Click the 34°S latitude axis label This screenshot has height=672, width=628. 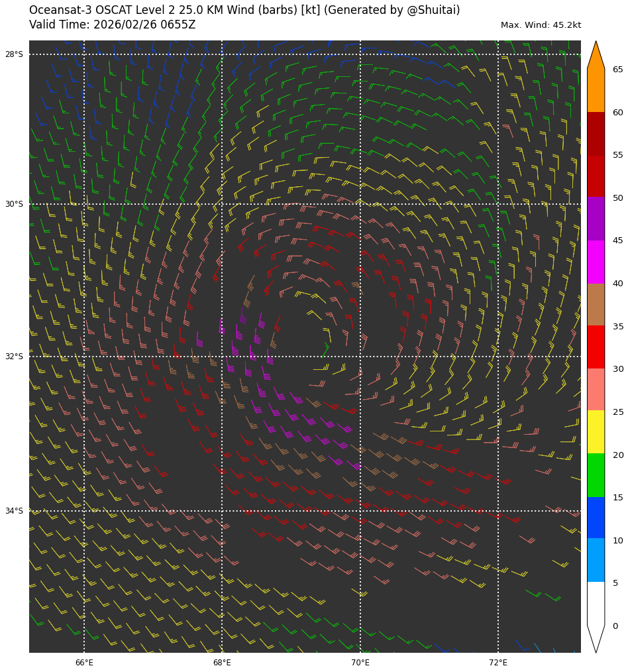point(14,511)
